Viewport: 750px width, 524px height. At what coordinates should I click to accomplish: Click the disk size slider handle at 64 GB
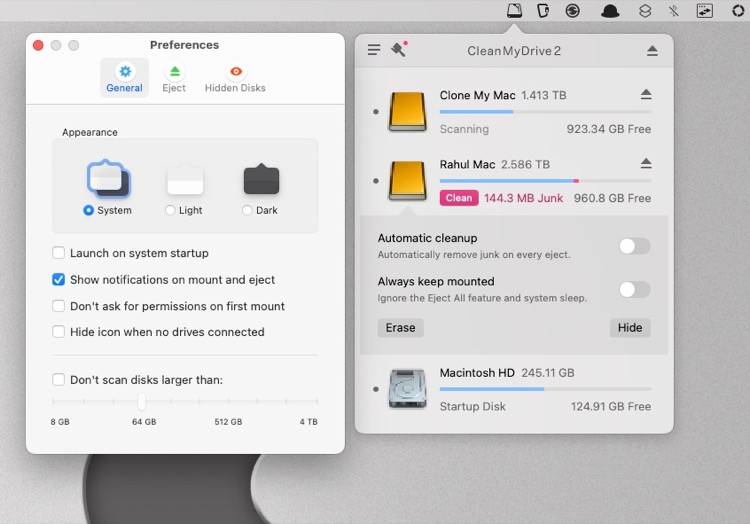point(142,402)
